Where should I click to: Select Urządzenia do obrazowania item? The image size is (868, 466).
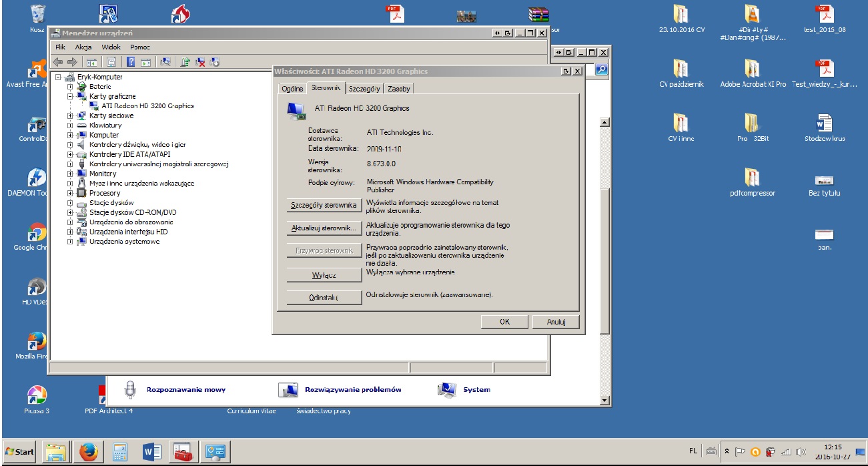pos(131,222)
